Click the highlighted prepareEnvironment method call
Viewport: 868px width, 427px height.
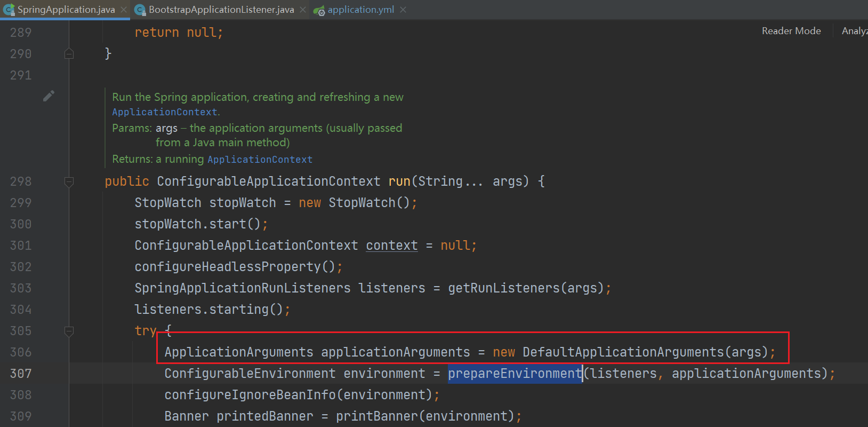click(514, 374)
